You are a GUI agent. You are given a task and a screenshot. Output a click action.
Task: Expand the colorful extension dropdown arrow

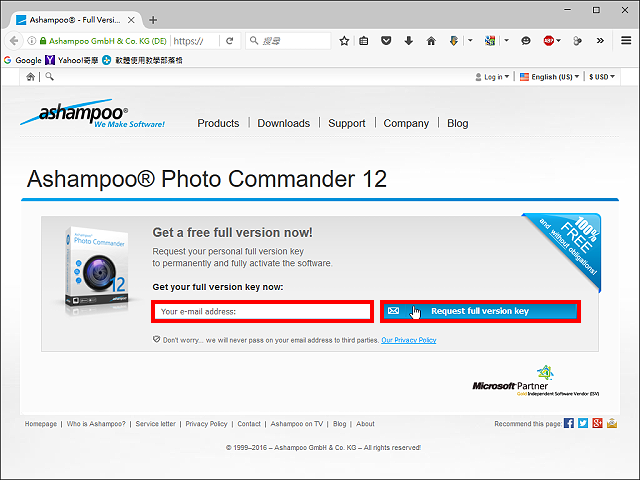click(x=507, y=41)
